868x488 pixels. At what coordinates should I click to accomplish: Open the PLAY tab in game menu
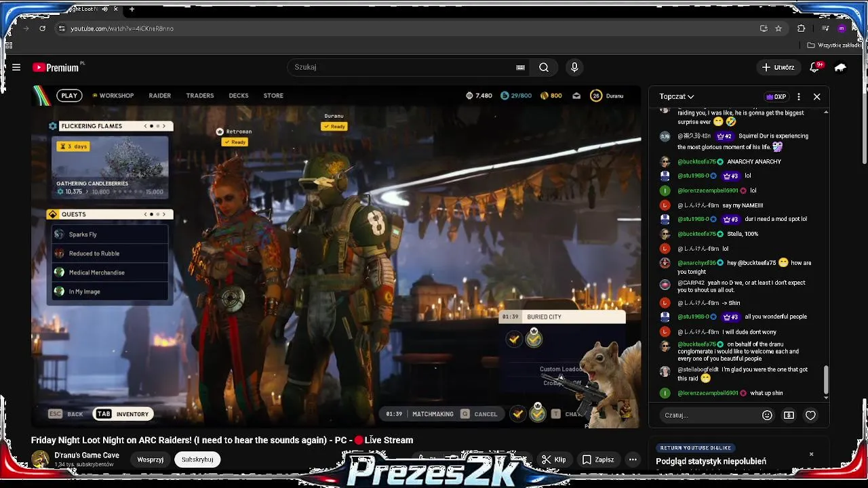tap(69, 96)
